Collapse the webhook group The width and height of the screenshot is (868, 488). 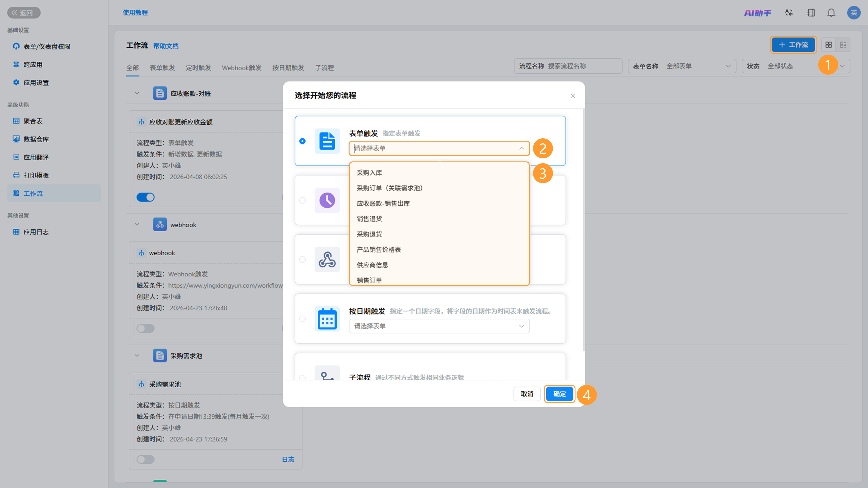[x=137, y=225]
